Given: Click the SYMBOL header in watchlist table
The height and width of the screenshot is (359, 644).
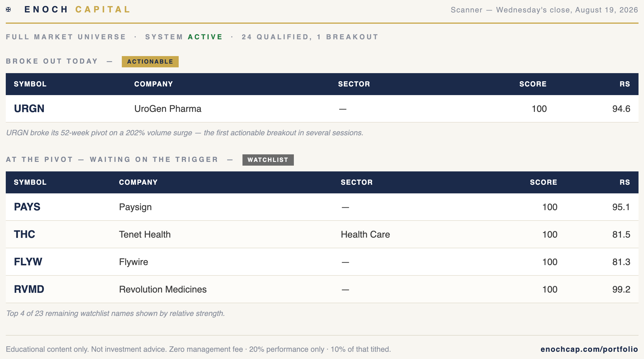Looking at the screenshot, I should coord(30,182).
